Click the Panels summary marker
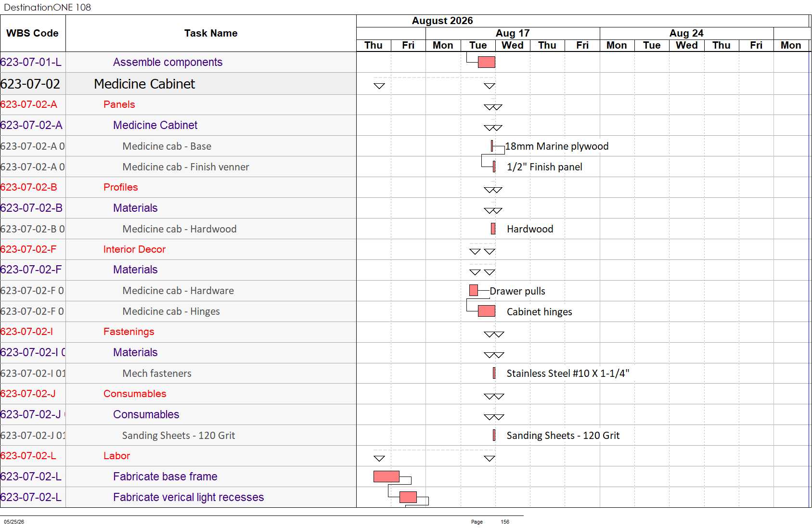 pos(493,107)
